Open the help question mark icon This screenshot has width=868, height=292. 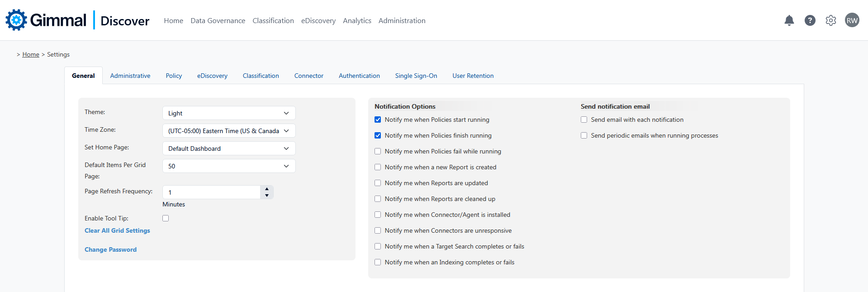click(810, 20)
